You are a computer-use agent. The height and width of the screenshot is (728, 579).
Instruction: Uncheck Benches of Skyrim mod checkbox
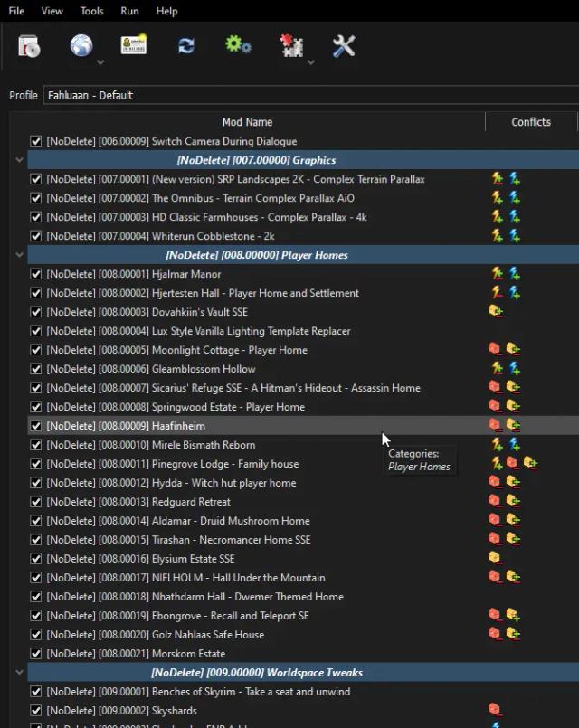[x=36, y=692]
